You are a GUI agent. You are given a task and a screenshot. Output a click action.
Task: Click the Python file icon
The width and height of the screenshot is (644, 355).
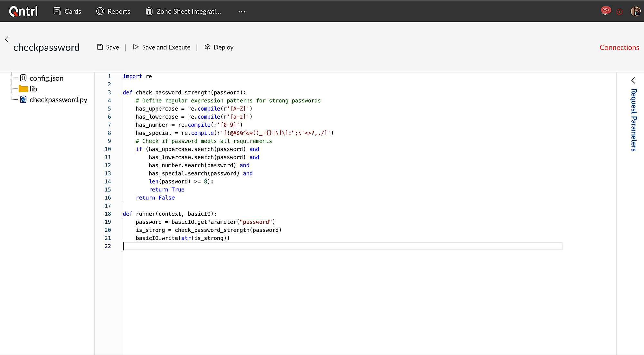pyautogui.click(x=23, y=99)
